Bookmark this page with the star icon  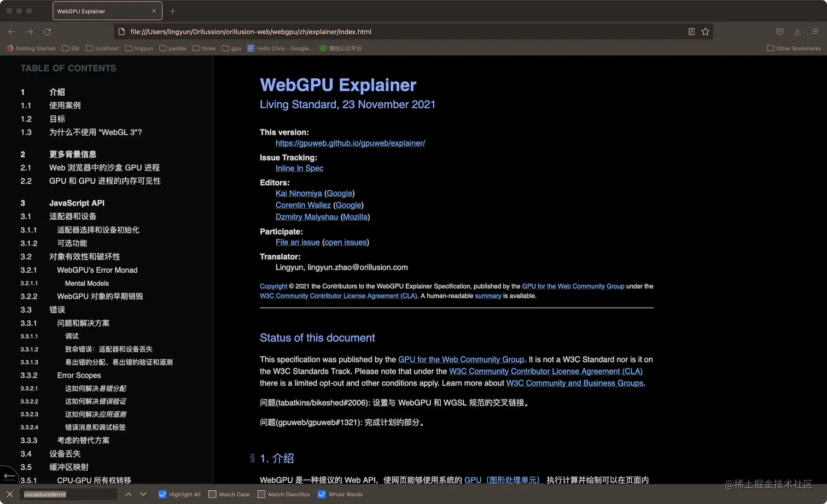(x=706, y=32)
